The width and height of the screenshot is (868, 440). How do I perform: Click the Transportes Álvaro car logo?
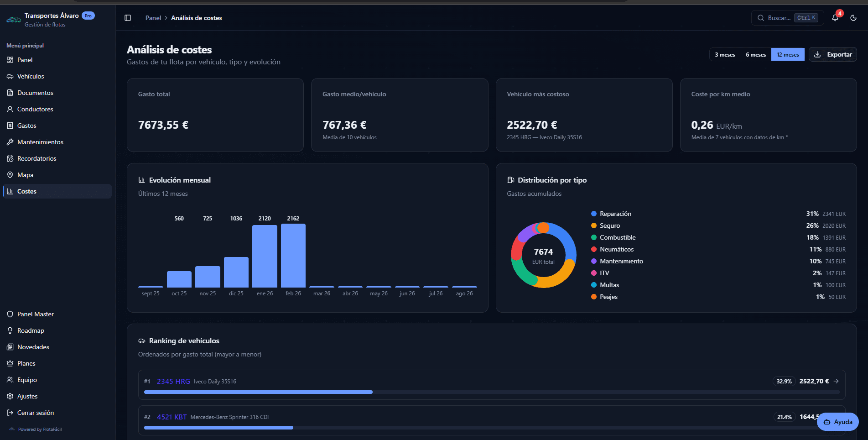pyautogui.click(x=14, y=19)
